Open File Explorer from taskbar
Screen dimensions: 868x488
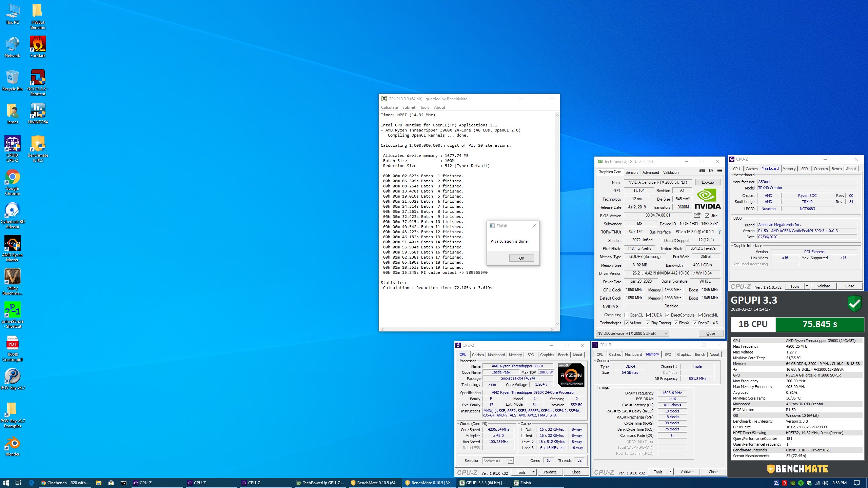[99, 483]
